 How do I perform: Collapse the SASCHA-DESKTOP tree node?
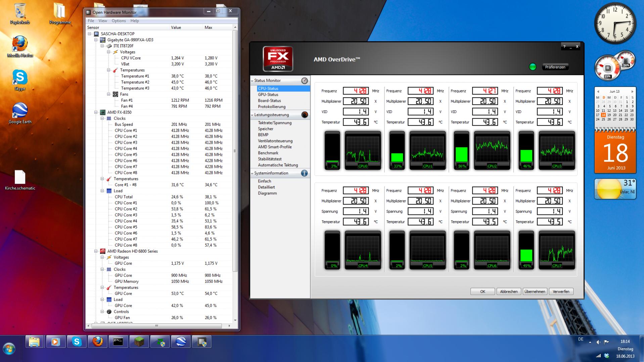(90, 34)
